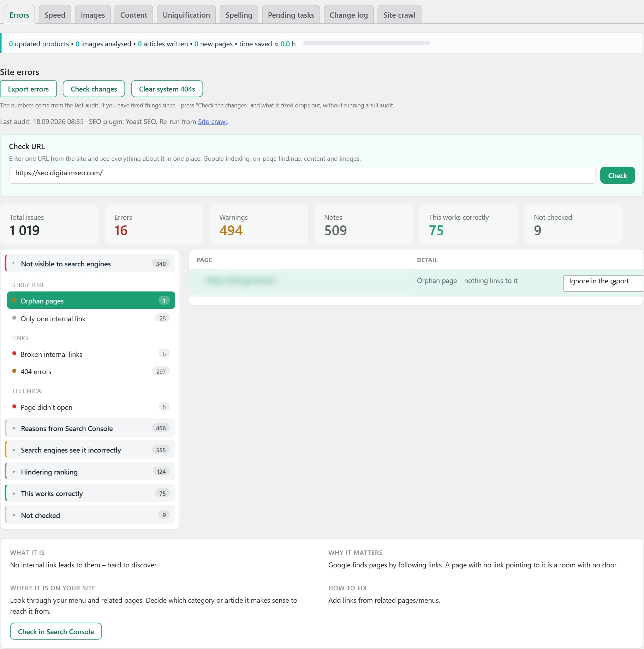The height and width of the screenshot is (649, 644).
Task: Click Clear system 404s button
Action: tap(167, 89)
